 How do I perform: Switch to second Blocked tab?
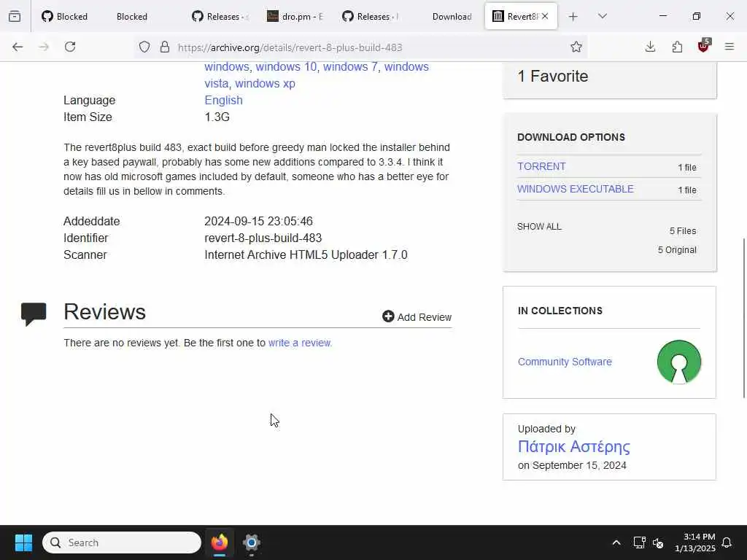132,16
